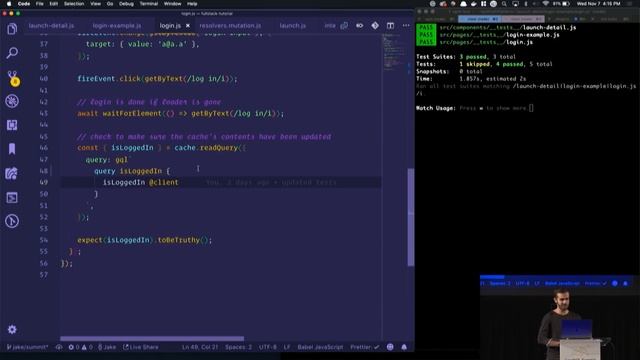Switch to login-example.js tab
The width and height of the screenshot is (640, 360).
(117, 25)
